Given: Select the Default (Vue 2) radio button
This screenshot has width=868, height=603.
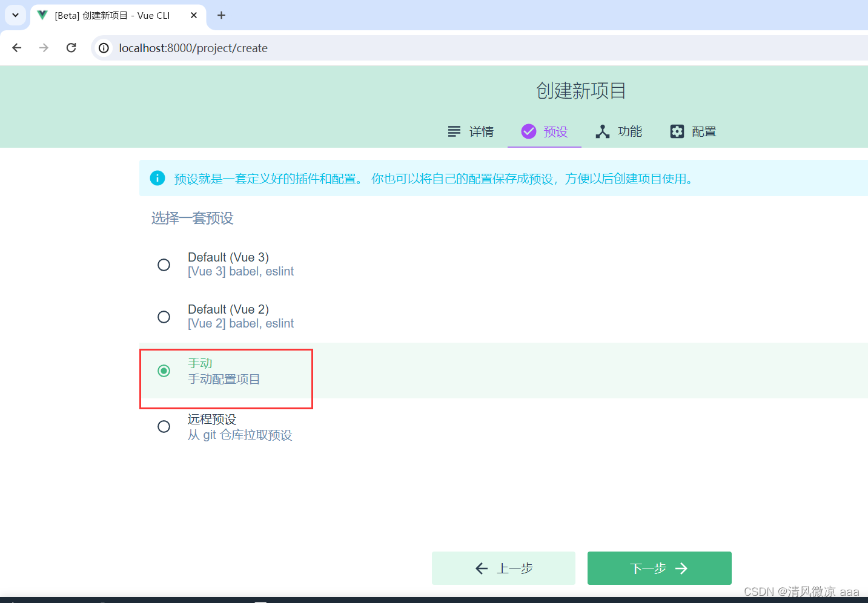Looking at the screenshot, I should 164,317.
